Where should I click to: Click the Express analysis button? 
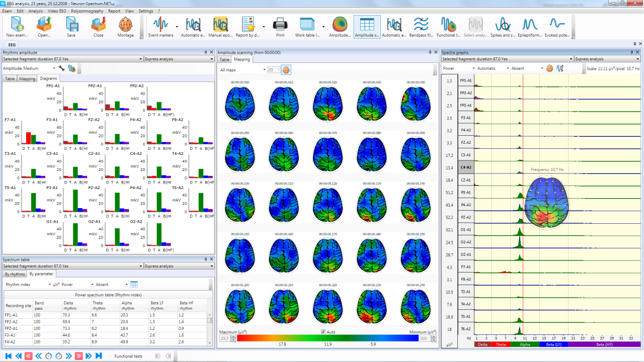coord(179,58)
